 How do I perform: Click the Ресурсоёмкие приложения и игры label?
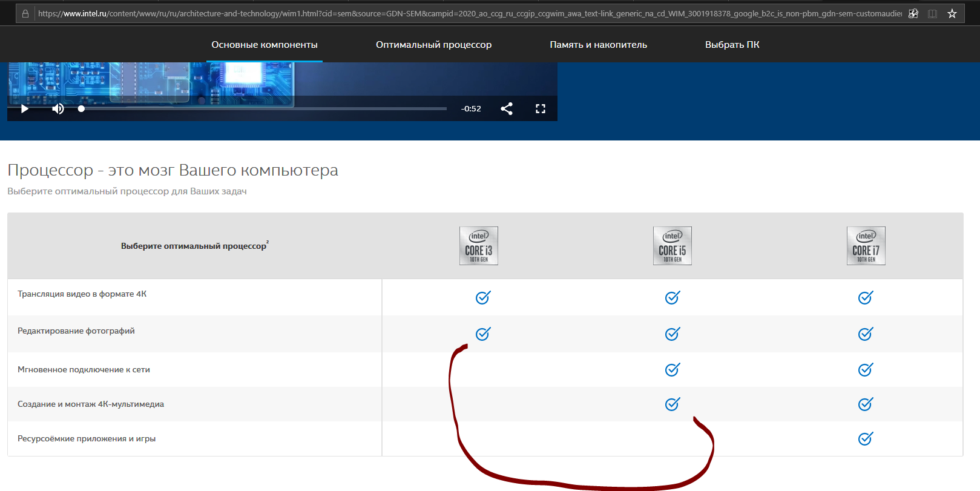point(87,438)
